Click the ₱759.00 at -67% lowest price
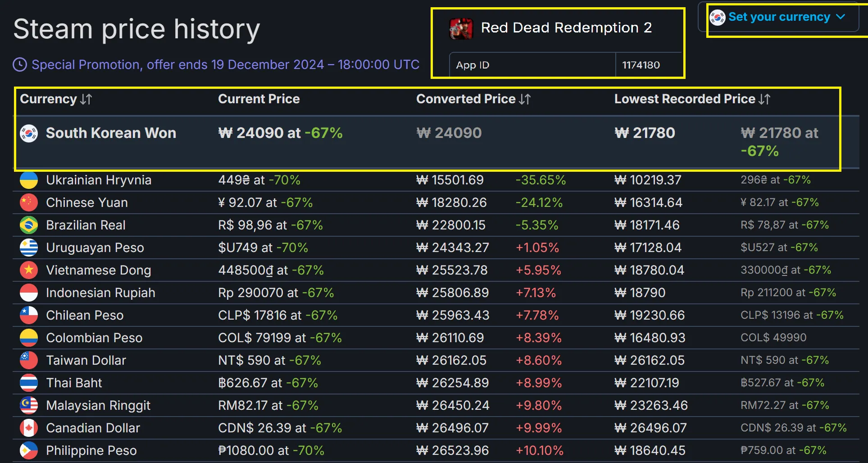The width and height of the screenshot is (868, 463). click(x=783, y=450)
